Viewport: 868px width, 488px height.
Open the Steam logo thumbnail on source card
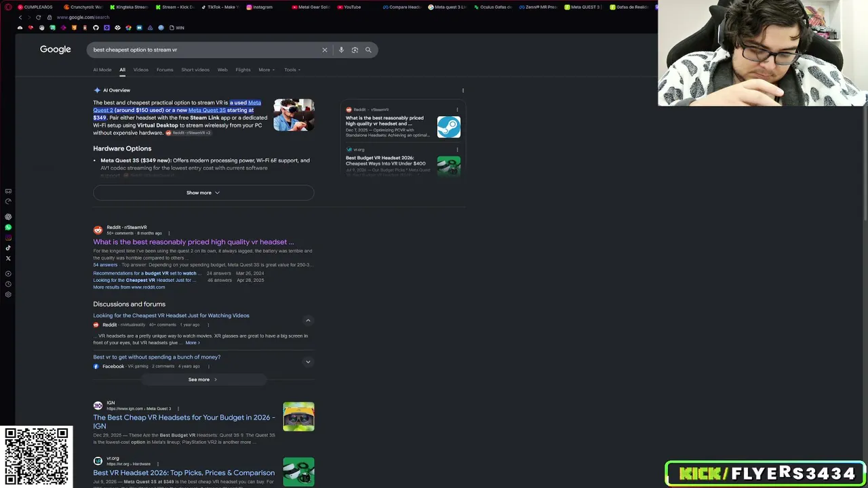point(449,127)
